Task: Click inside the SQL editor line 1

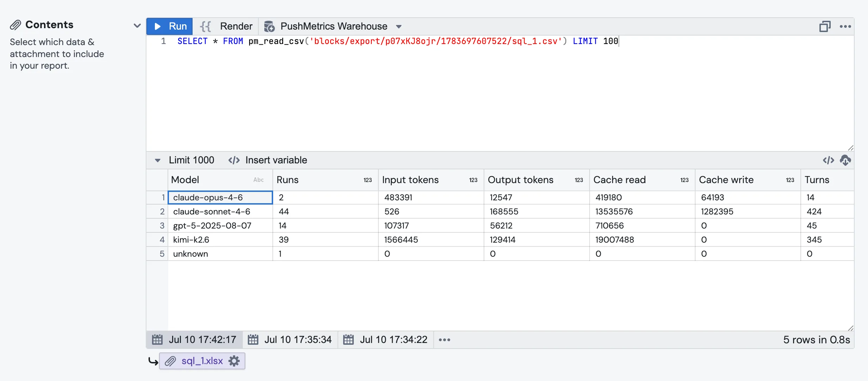Action: click(398, 41)
